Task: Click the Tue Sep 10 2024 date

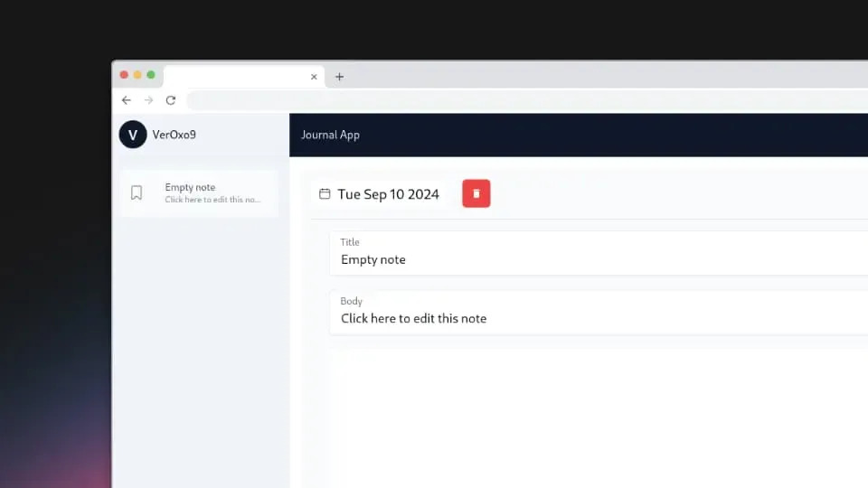Action: point(388,194)
